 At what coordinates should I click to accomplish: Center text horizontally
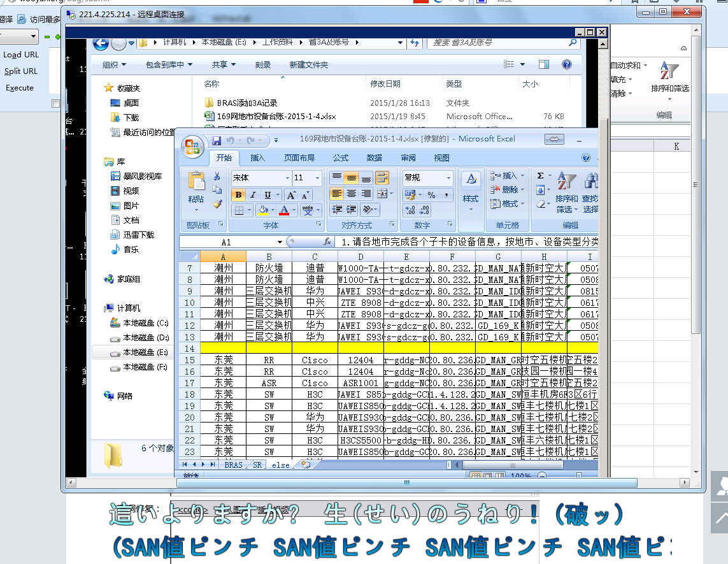352,194
